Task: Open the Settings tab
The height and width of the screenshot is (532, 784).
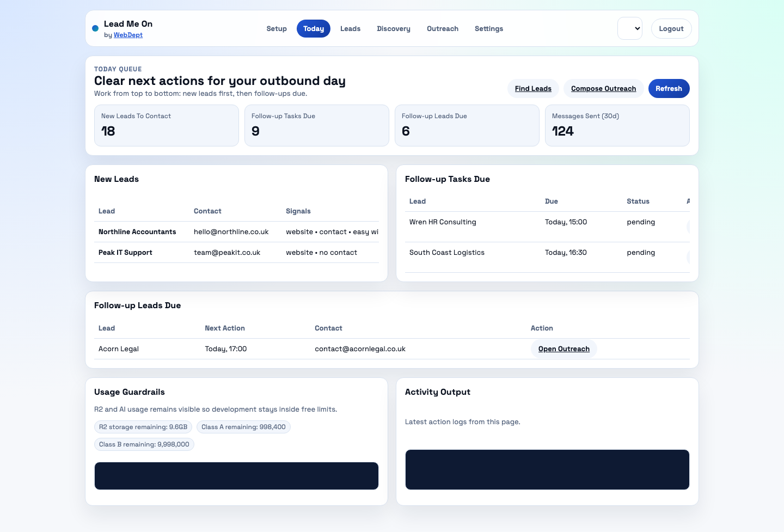Action: point(488,29)
